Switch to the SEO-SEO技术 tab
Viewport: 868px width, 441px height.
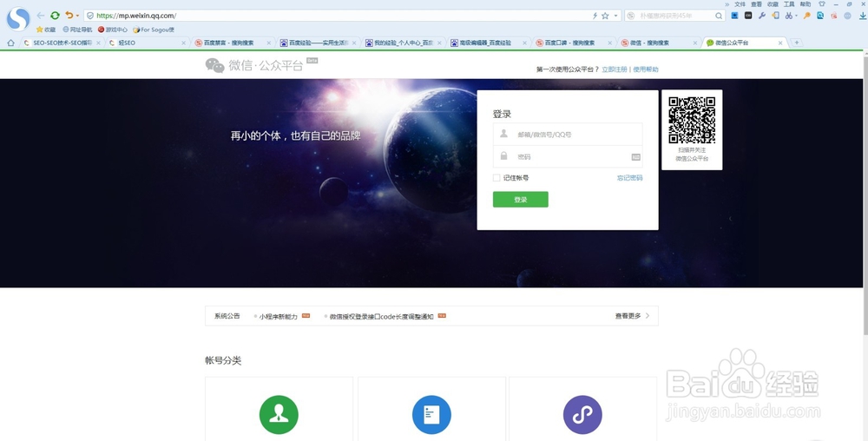pyautogui.click(x=62, y=43)
